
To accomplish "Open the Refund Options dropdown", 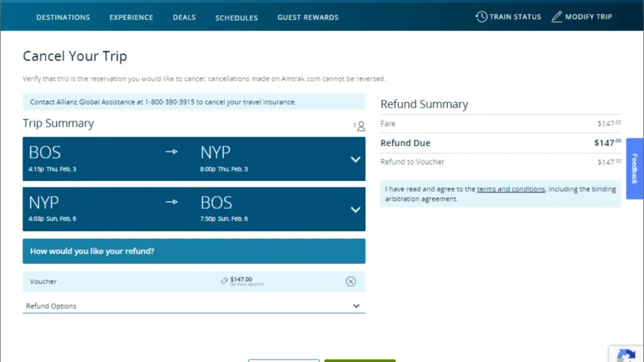I will point(355,306).
